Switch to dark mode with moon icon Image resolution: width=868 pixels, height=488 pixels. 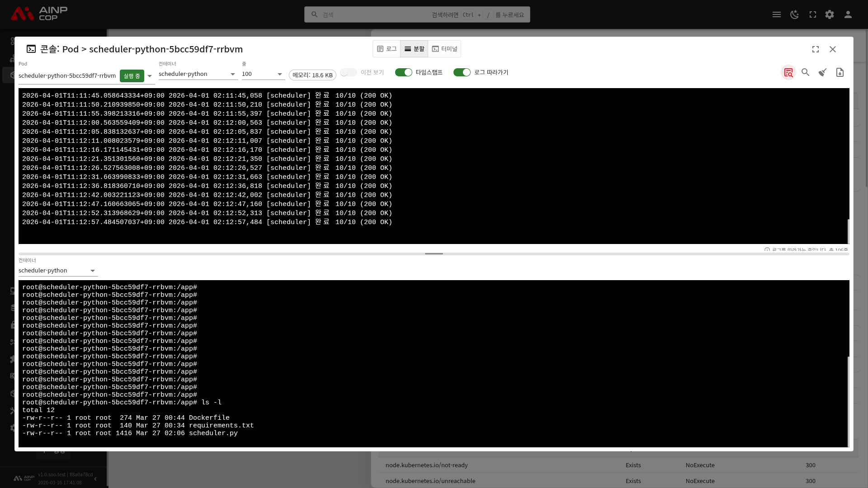(x=794, y=14)
